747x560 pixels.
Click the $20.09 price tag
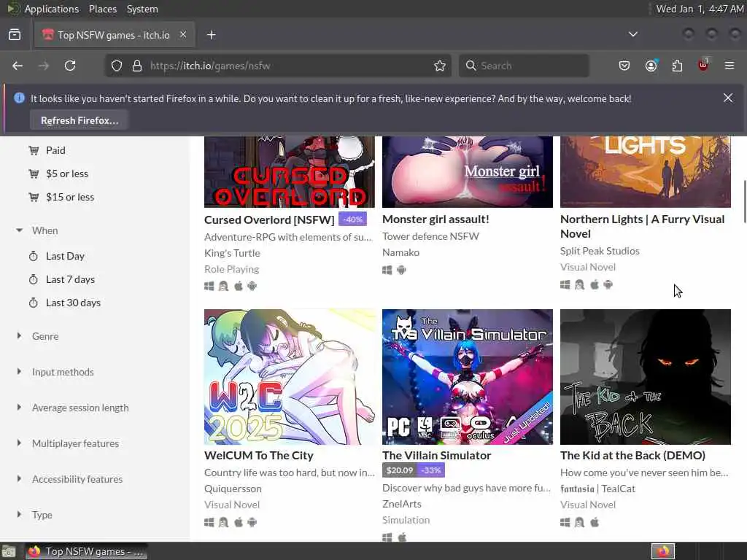click(400, 470)
